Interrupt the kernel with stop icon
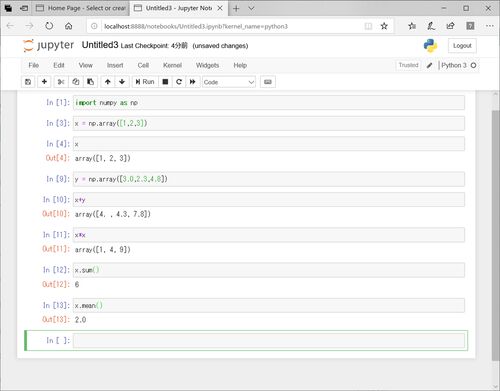The width and height of the screenshot is (500, 391). [165, 82]
